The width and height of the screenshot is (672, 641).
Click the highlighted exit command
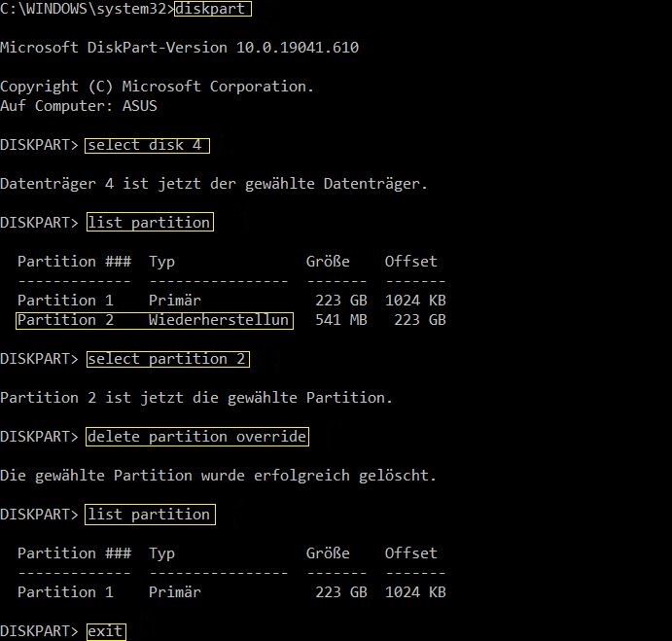coord(105,631)
